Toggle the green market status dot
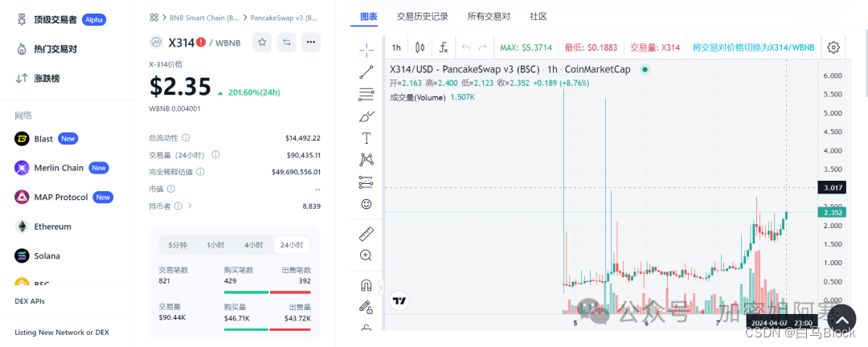The width and height of the screenshot is (868, 347). click(645, 70)
